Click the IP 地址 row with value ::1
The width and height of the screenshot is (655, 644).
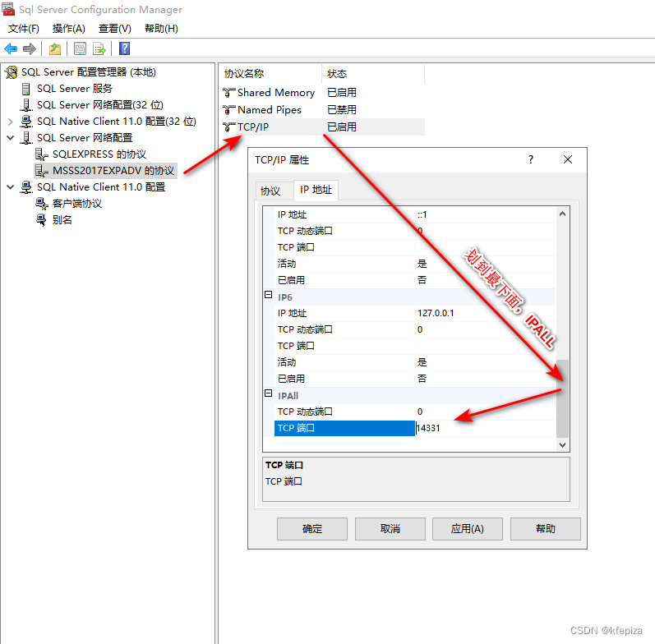pos(415,214)
